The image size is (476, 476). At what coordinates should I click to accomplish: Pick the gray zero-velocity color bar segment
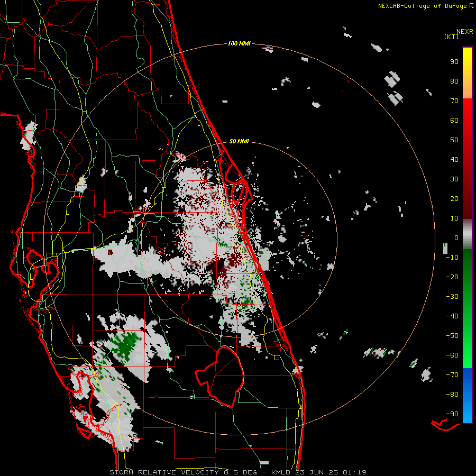[467, 234]
